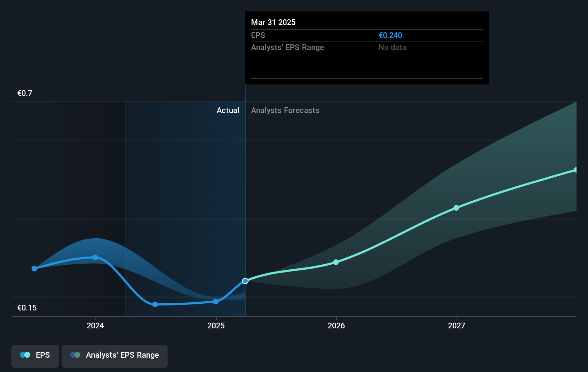The width and height of the screenshot is (588, 372).
Task: Click the €0.7 y-axis label
Action: click(x=25, y=93)
